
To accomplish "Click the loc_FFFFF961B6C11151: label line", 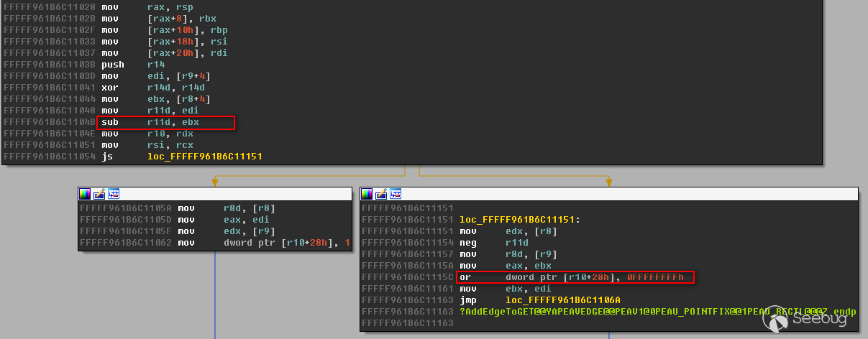I will pyautogui.click(x=521, y=220).
